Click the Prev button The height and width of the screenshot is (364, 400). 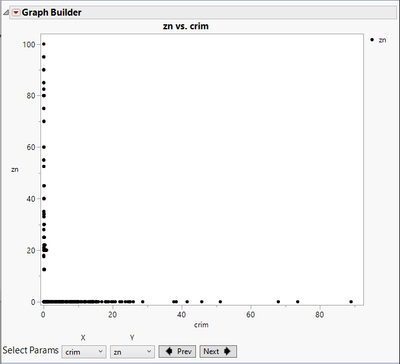pos(177,351)
